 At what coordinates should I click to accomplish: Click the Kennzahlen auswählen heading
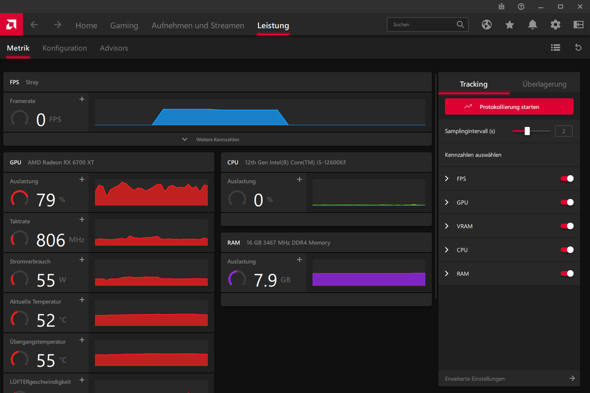[473, 155]
